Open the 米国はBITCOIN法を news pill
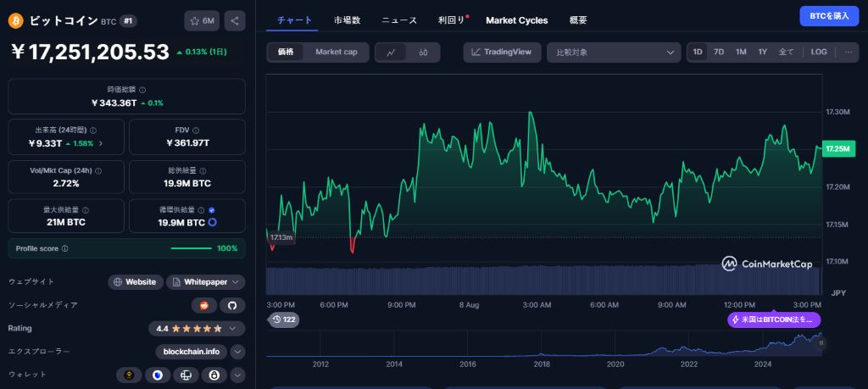 (774, 320)
